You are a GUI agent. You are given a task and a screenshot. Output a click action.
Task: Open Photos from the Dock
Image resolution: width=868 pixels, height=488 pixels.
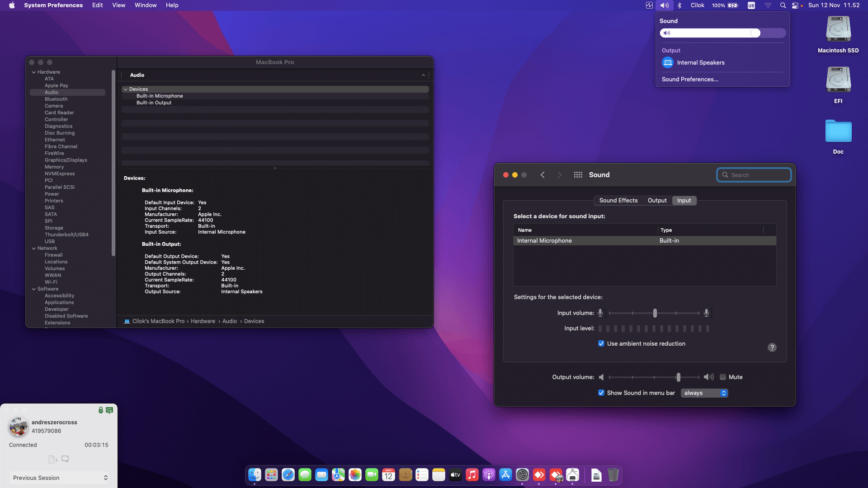click(355, 475)
